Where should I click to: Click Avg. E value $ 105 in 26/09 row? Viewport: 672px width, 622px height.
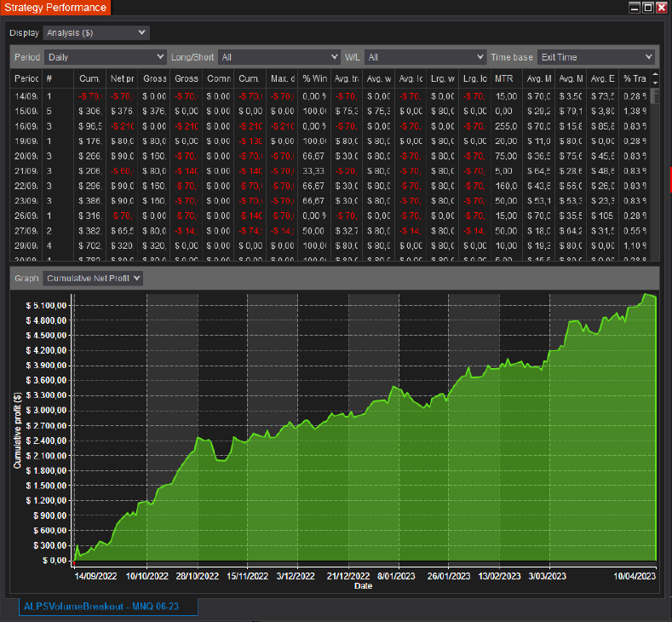(x=602, y=216)
